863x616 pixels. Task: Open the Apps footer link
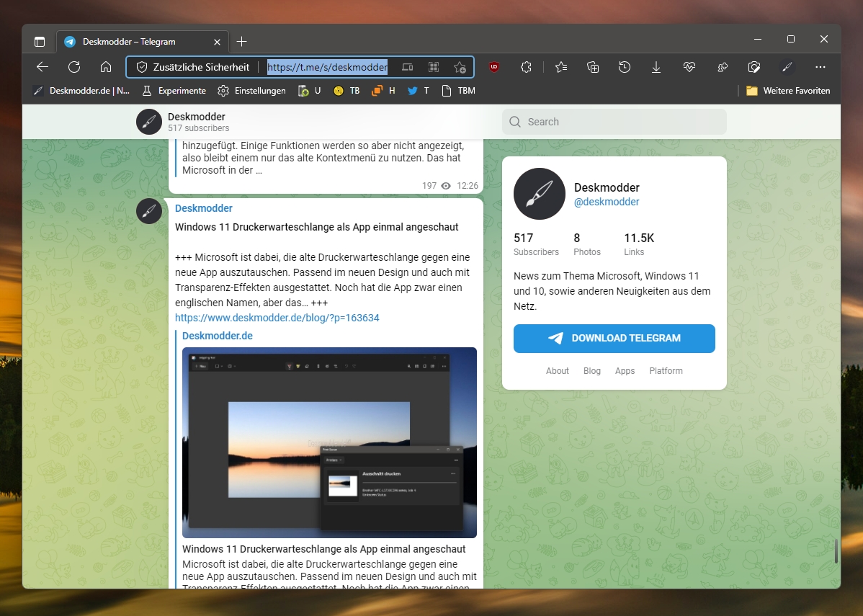click(625, 371)
